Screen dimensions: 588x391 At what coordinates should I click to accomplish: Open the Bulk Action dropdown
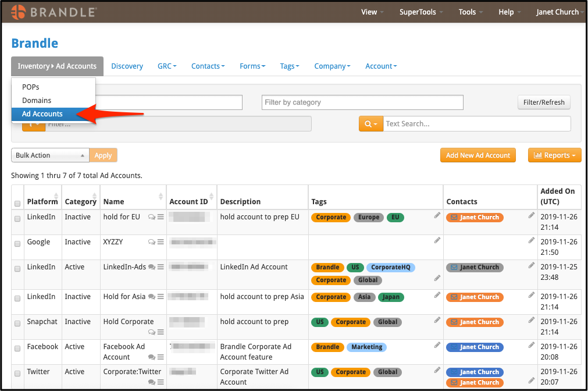[x=50, y=155]
